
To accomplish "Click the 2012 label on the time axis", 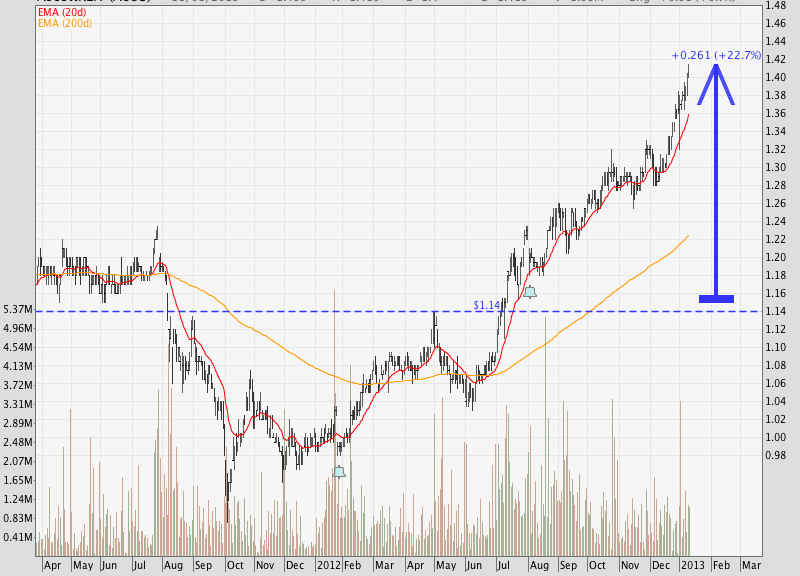I will (x=329, y=565).
